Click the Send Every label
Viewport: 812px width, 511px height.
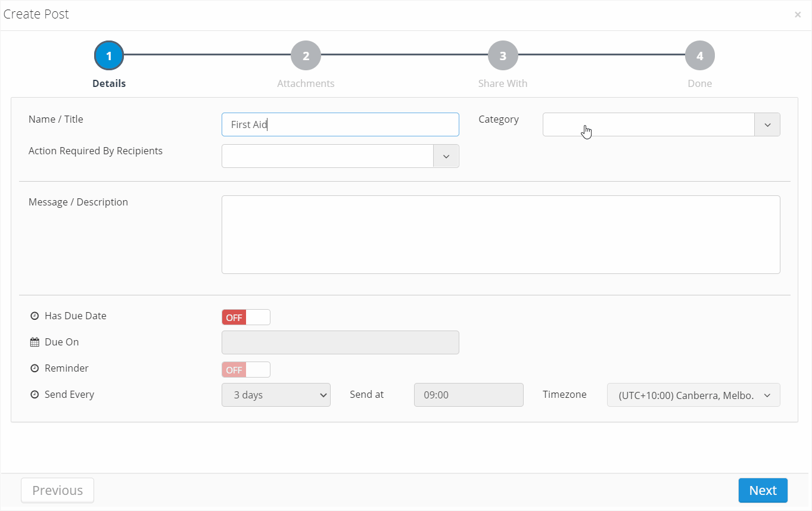70,394
